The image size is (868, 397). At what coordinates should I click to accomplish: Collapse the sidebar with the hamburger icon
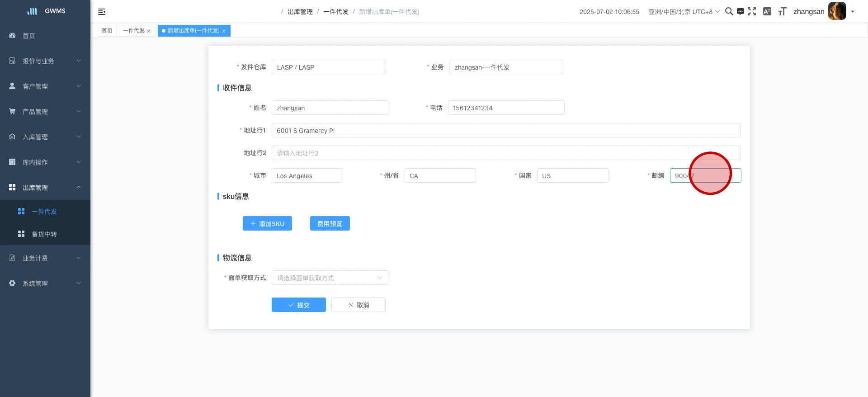tap(102, 12)
